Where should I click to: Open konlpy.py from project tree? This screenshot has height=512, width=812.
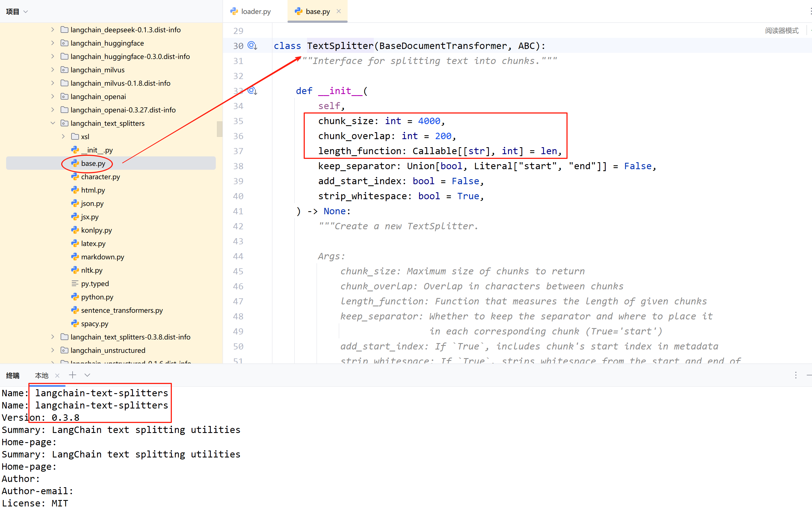pyautogui.click(x=96, y=230)
